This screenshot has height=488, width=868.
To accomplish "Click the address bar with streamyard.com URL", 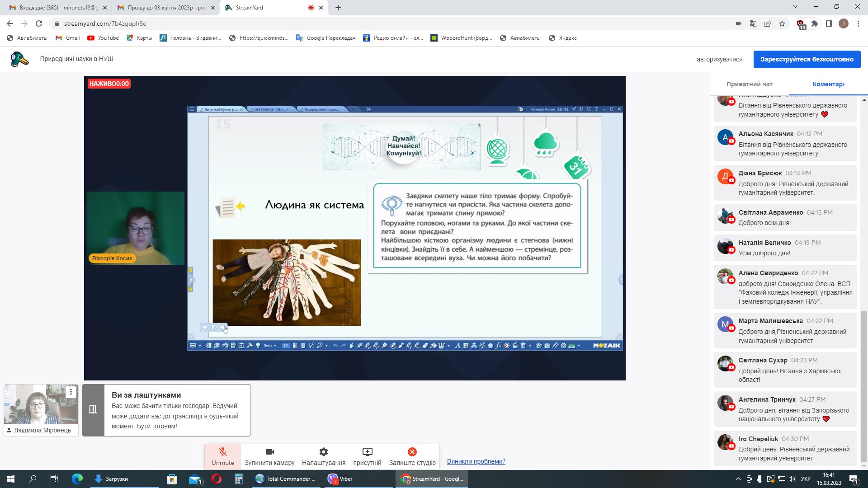I will pyautogui.click(x=389, y=23).
